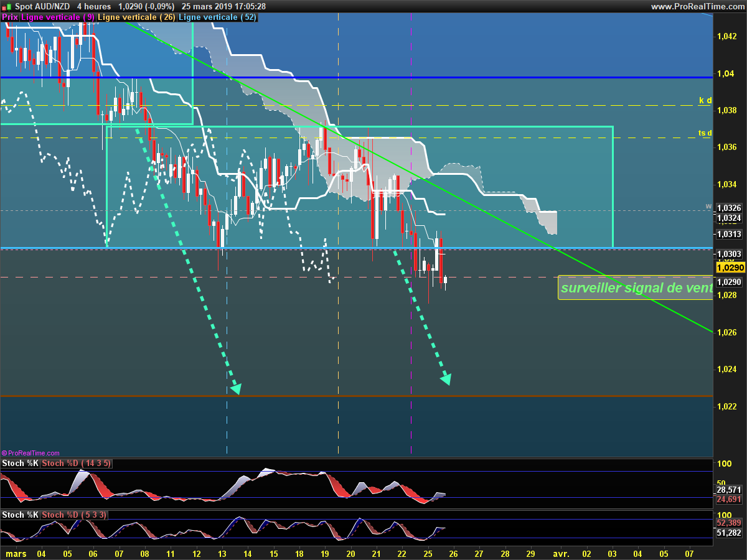747x560 pixels.
Task: Open the 4 heures timeframe label
Action: click(x=93, y=6)
